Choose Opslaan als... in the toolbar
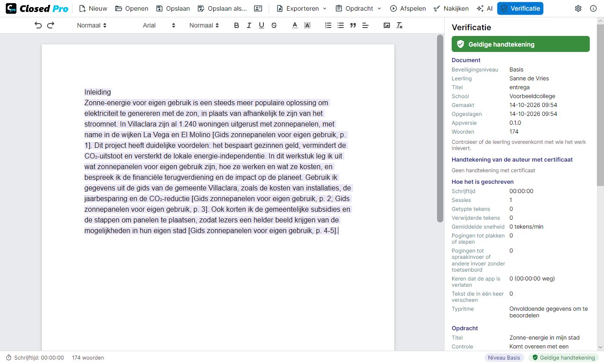 coord(222,8)
